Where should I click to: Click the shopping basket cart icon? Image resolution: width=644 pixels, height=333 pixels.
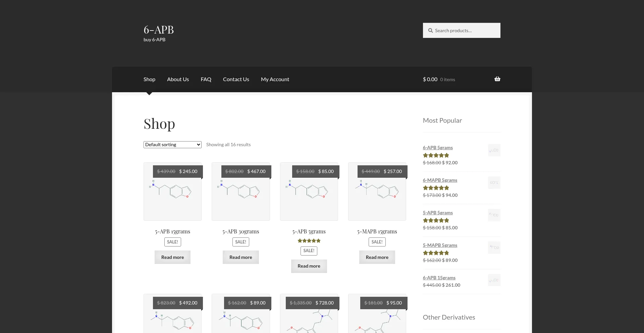[x=497, y=79]
